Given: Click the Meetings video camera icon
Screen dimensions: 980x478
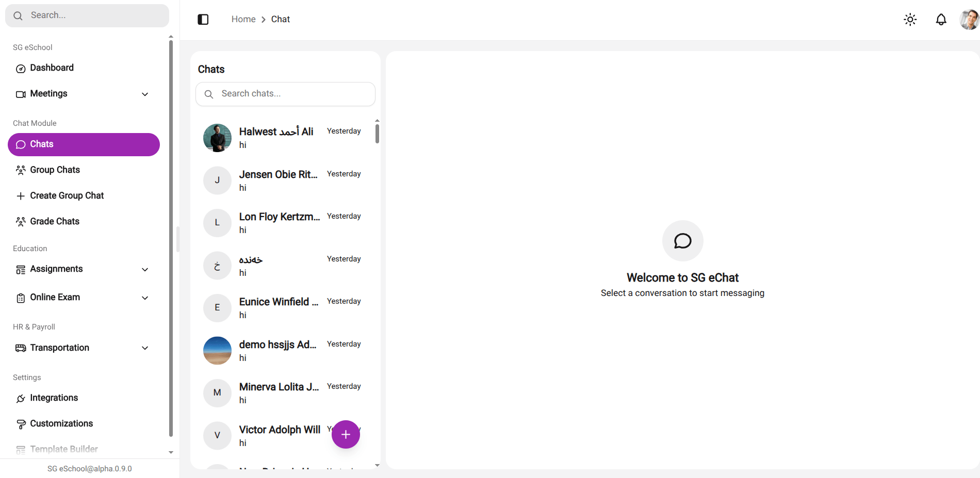Looking at the screenshot, I should click(21, 94).
